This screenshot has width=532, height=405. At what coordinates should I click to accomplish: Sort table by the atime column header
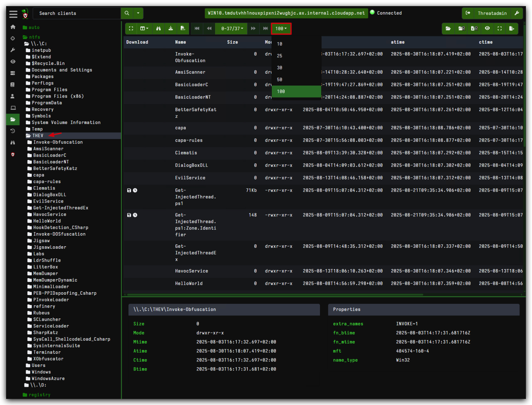point(398,42)
